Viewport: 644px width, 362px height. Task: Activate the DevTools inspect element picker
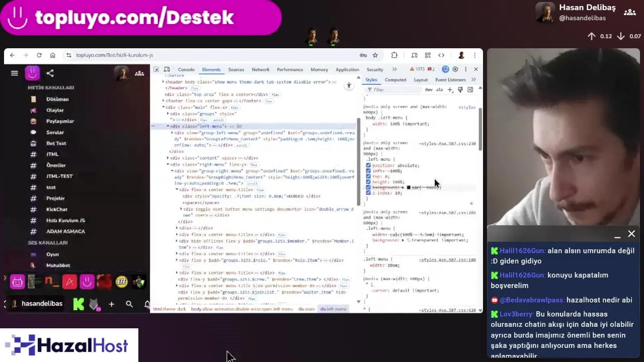pyautogui.click(x=156, y=69)
